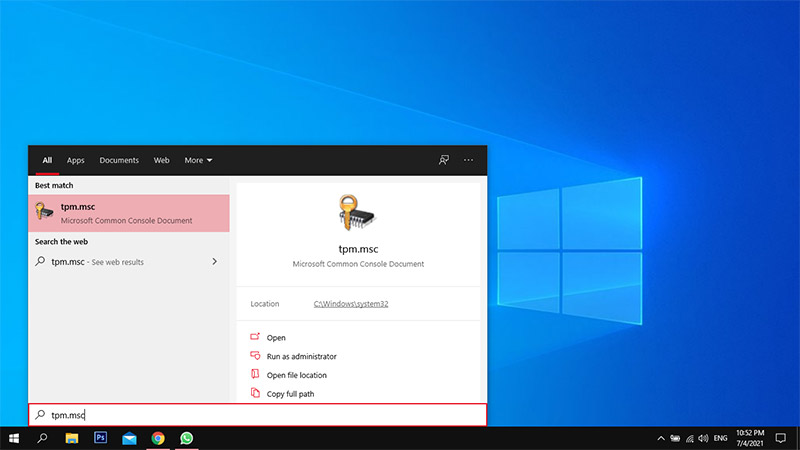The image size is (800, 450).
Task: Click the Search the web heading
Action: coord(61,241)
